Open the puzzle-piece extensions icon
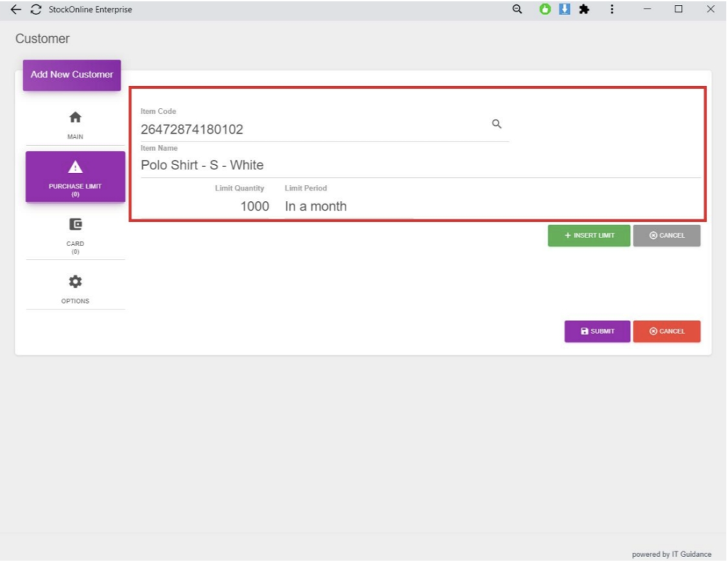Screen dimensions: 728x562 click(x=584, y=10)
